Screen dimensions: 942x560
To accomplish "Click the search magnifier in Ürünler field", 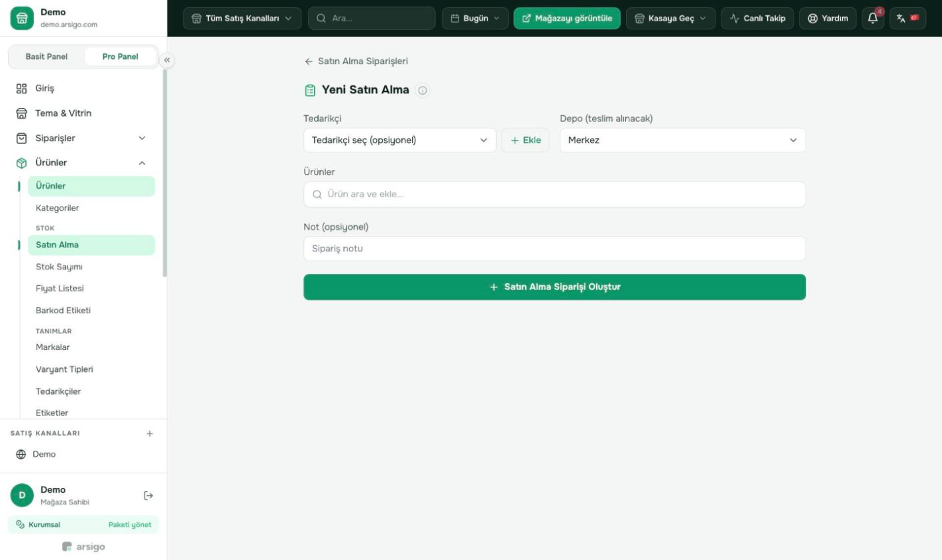I will click(317, 195).
